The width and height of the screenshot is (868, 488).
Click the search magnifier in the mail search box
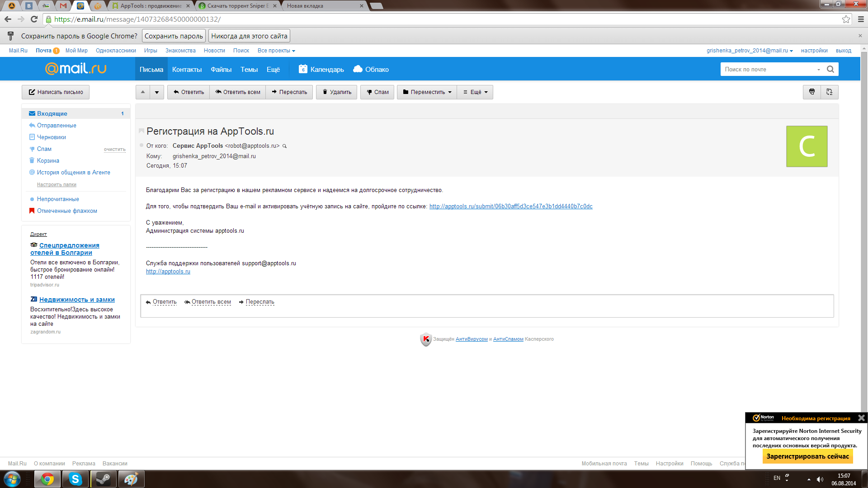click(830, 69)
